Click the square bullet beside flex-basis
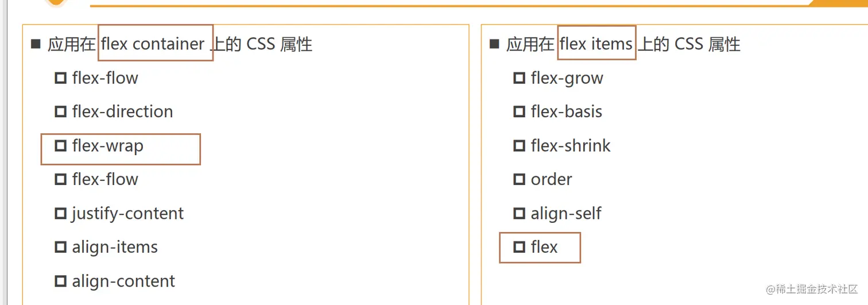Image resolution: width=868 pixels, height=305 pixels. pyautogui.click(x=519, y=111)
